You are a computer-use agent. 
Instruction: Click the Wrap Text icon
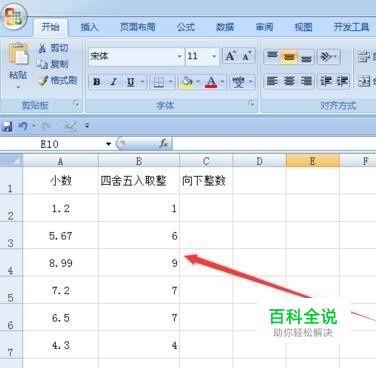[363, 57]
